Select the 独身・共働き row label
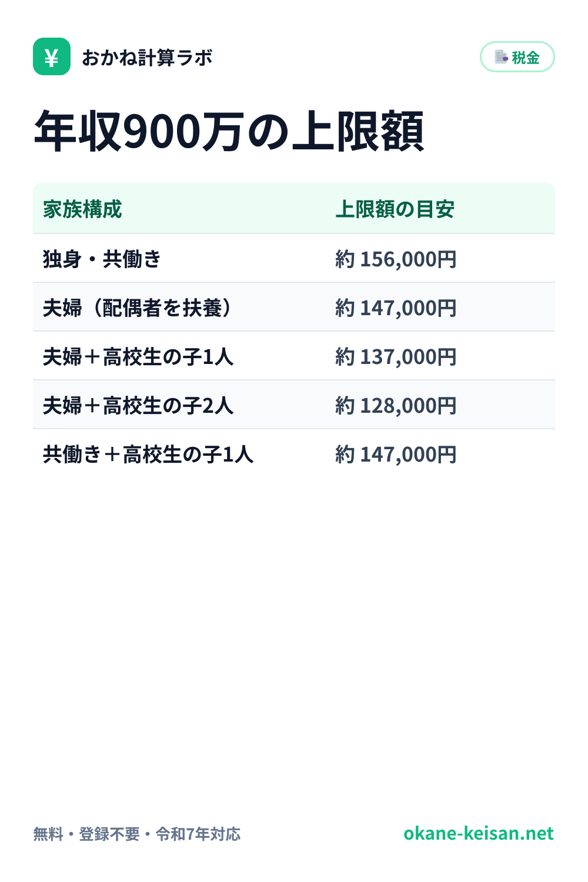The width and height of the screenshot is (588, 882). [x=102, y=259]
